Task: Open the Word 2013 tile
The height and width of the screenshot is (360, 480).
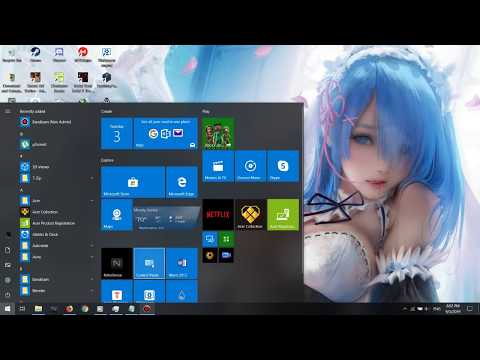Action: [x=182, y=263]
